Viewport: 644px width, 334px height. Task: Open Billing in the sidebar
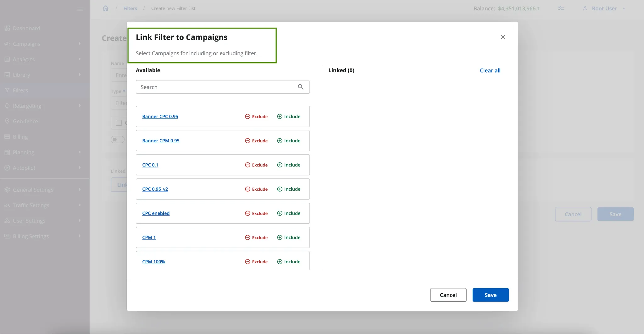(45, 137)
